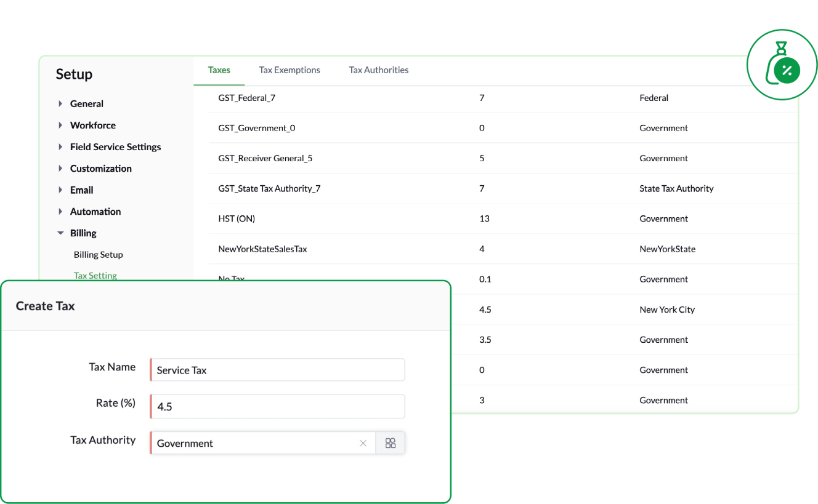Open the GST_Federal_7 tax row
This screenshot has height=504, width=818.
click(x=503, y=98)
